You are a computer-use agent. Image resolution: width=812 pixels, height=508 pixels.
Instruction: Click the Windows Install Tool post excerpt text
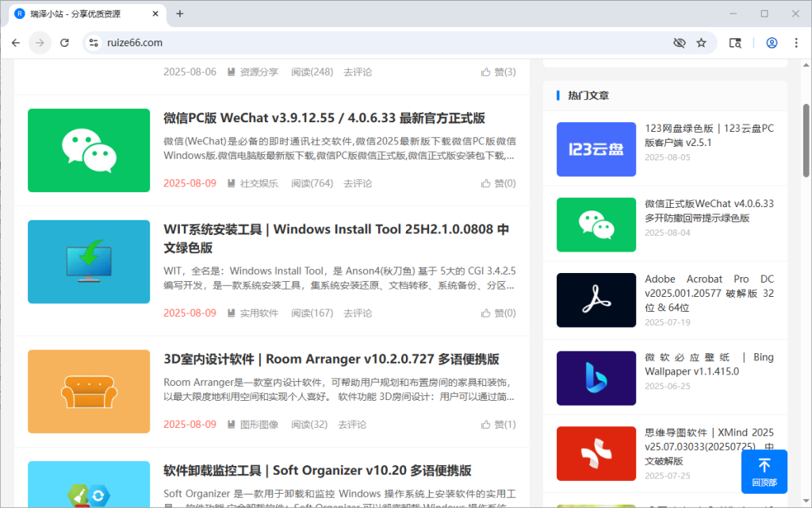point(339,278)
